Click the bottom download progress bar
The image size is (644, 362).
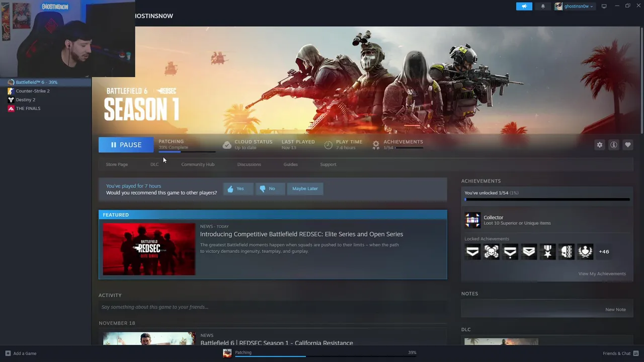point(326,356)
